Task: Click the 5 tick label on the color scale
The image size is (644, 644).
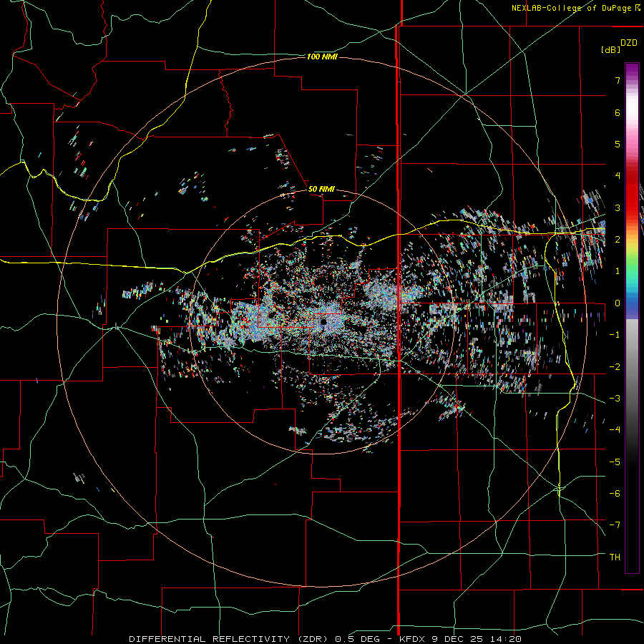Action: pos(618,144)
